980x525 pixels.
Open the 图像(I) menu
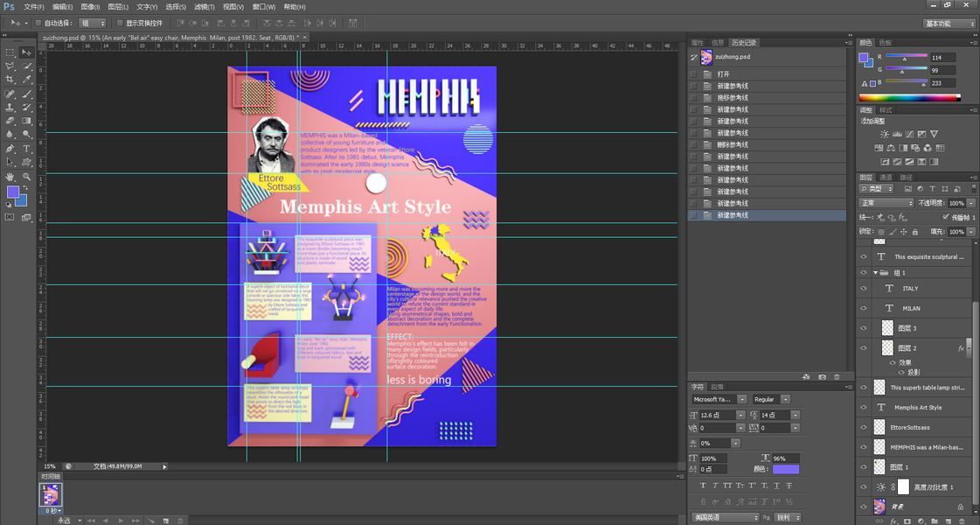pyautogui.click(x=90, y=7)
